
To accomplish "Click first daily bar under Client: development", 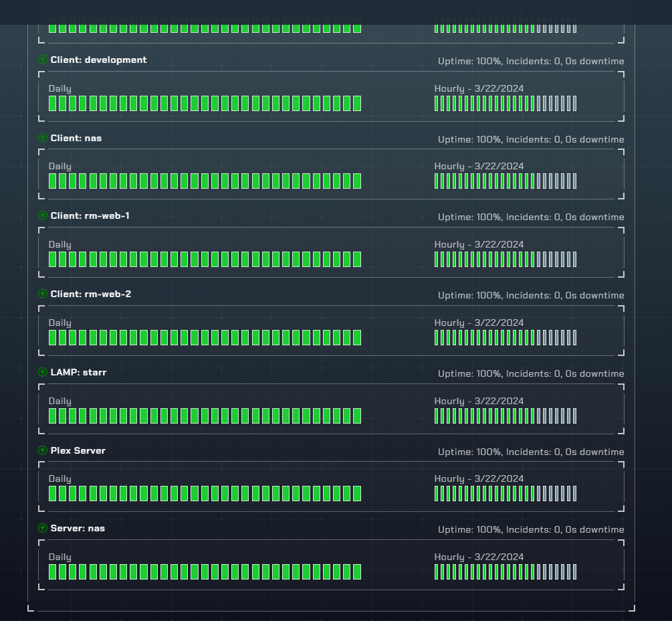I will [53, 103].
